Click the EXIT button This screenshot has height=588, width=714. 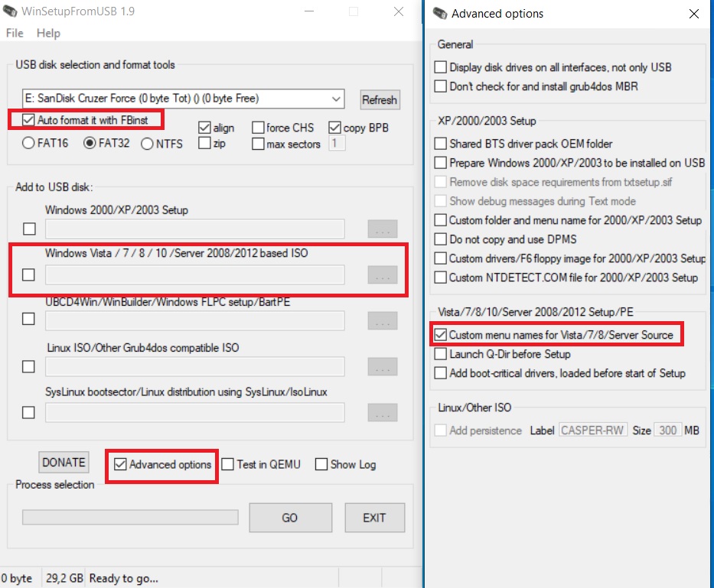374,518
